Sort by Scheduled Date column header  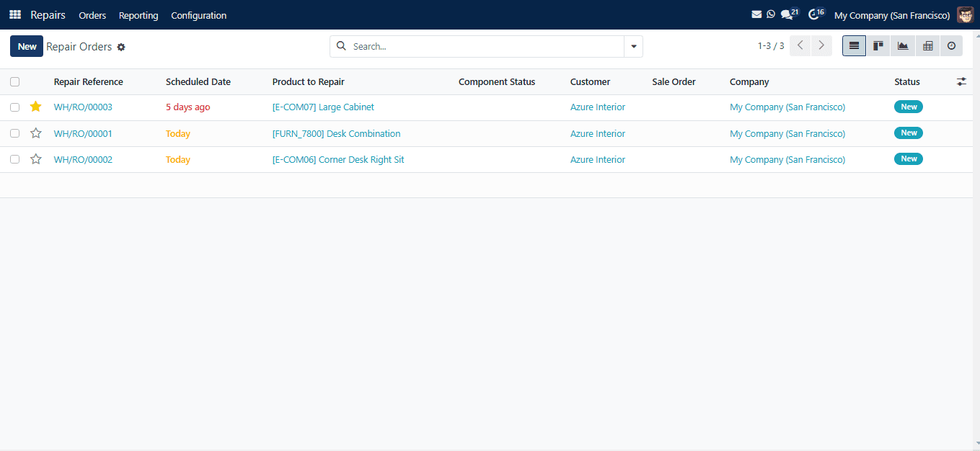[x=198, y=82]
